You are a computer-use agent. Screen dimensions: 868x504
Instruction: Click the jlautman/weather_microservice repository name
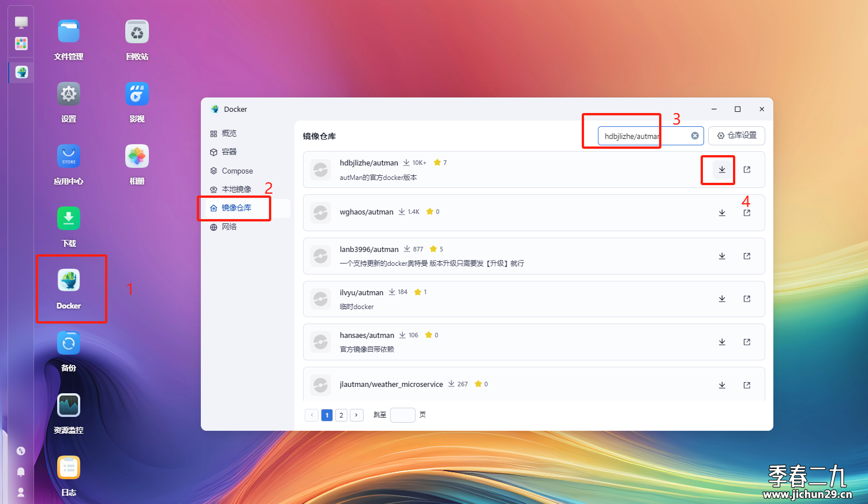[391, 385]
